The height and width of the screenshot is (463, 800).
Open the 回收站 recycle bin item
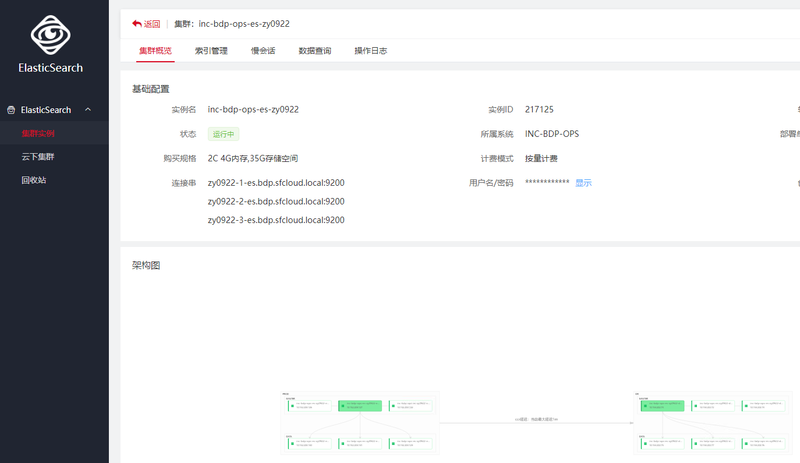click(x=33, y=180)
